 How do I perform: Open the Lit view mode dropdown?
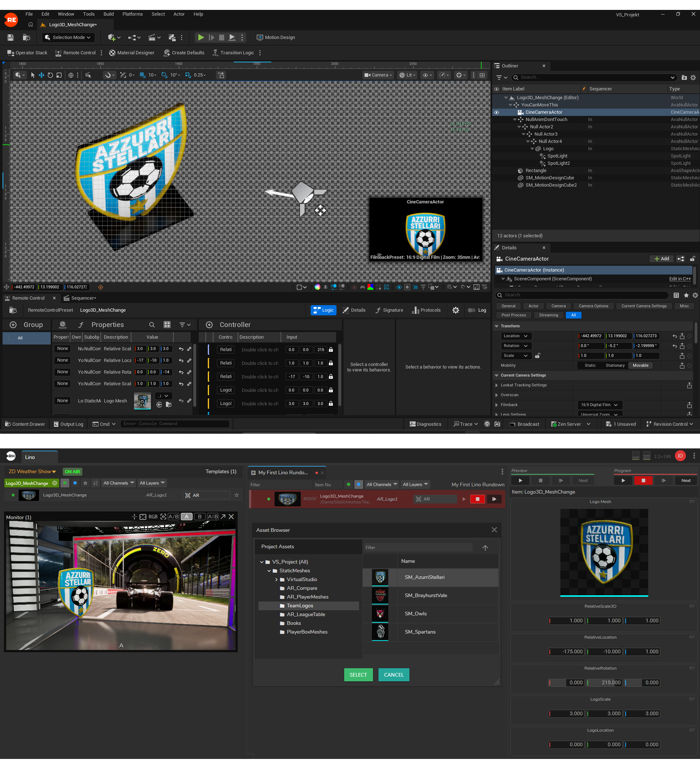tap(407, 75)
